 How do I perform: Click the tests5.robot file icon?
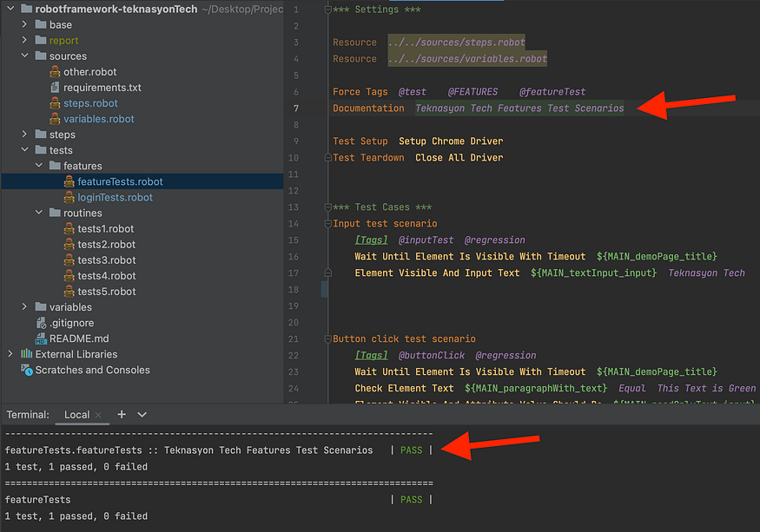(69, 292)
